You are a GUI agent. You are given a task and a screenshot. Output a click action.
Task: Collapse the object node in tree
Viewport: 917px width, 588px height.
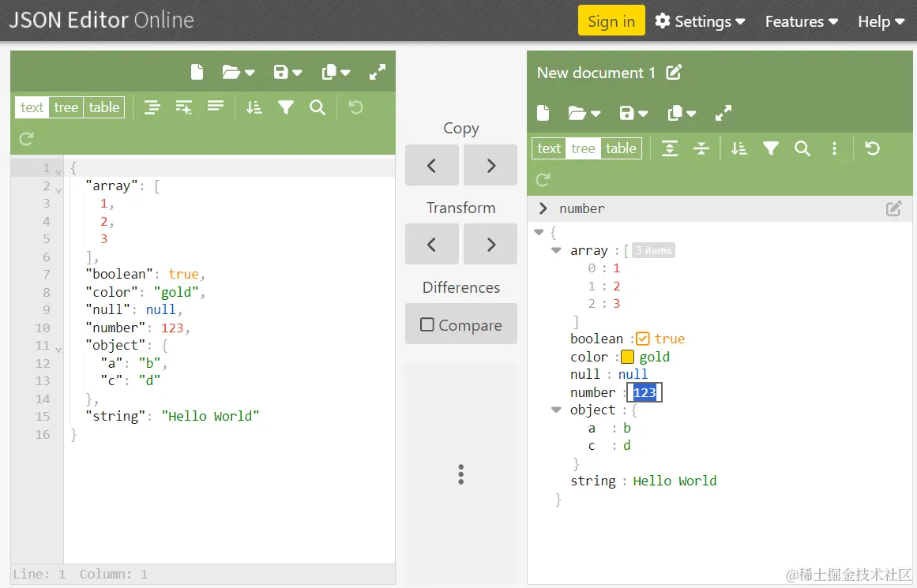click(556, 410)
